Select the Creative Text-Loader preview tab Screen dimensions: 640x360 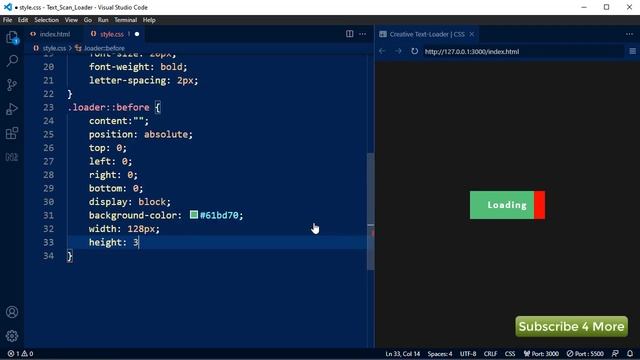tap(427, 34)
